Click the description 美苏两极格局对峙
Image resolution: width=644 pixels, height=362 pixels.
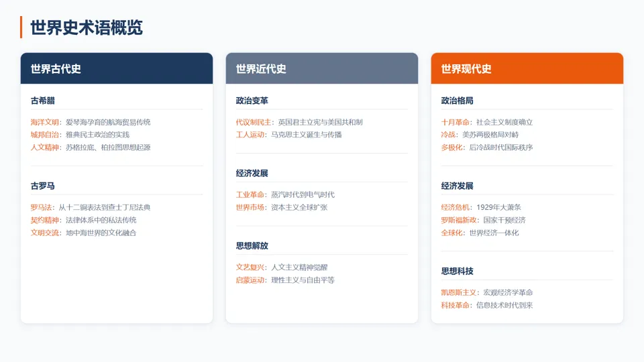490,135
